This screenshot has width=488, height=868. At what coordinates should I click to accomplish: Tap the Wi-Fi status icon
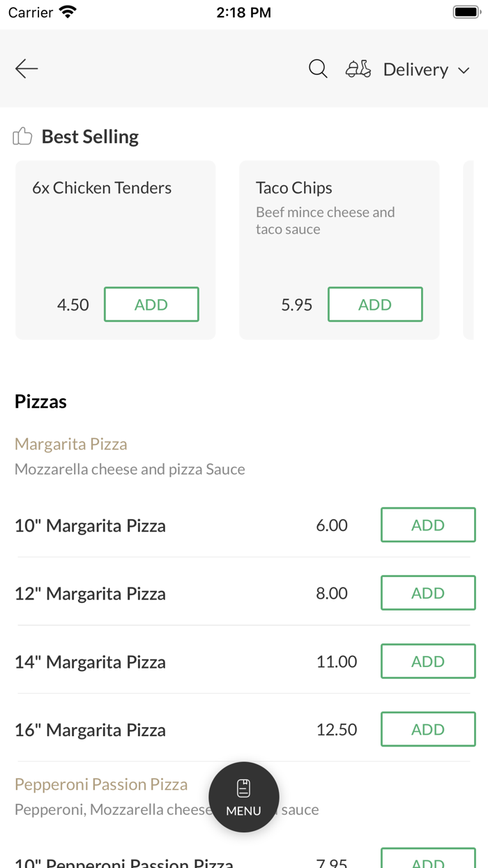(68, 12)
